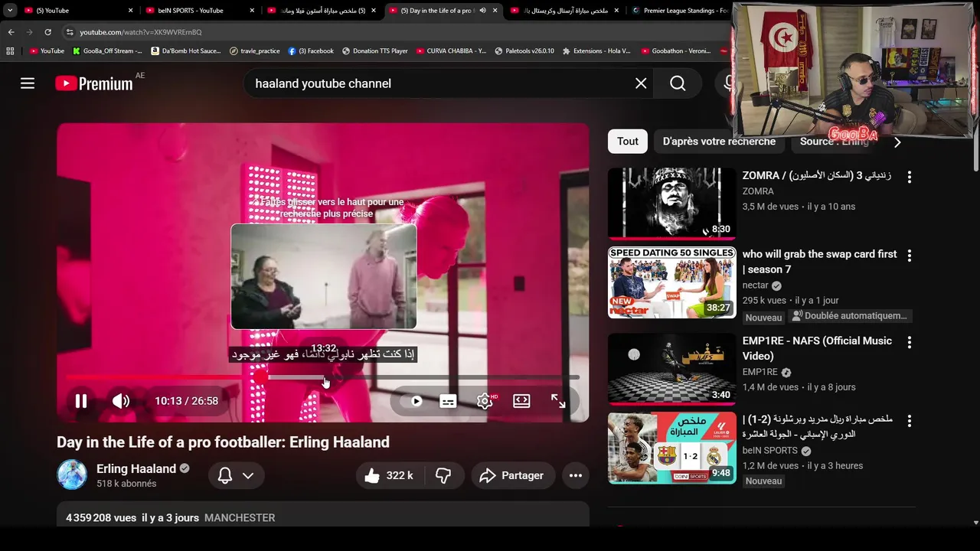The width and height of the screenshot is (980, 551).
Task: Pause the video playback
Action: (81, 401)
